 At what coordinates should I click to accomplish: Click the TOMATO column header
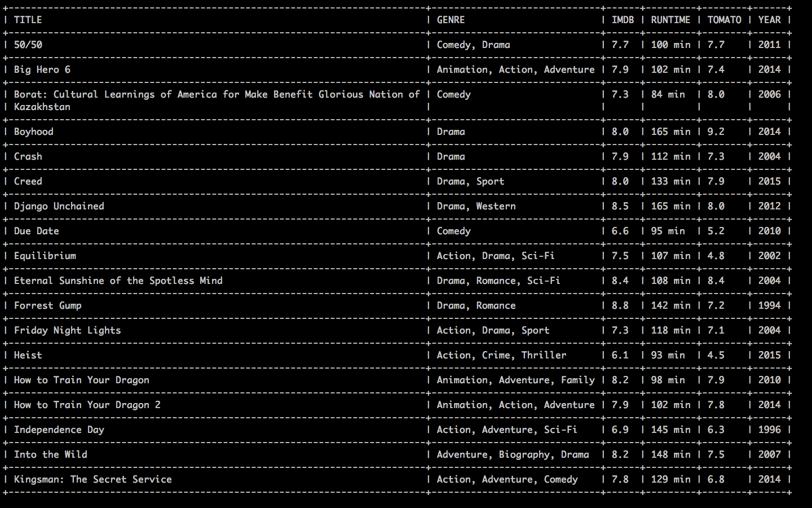pyautogui.click(x=724, y=20)
